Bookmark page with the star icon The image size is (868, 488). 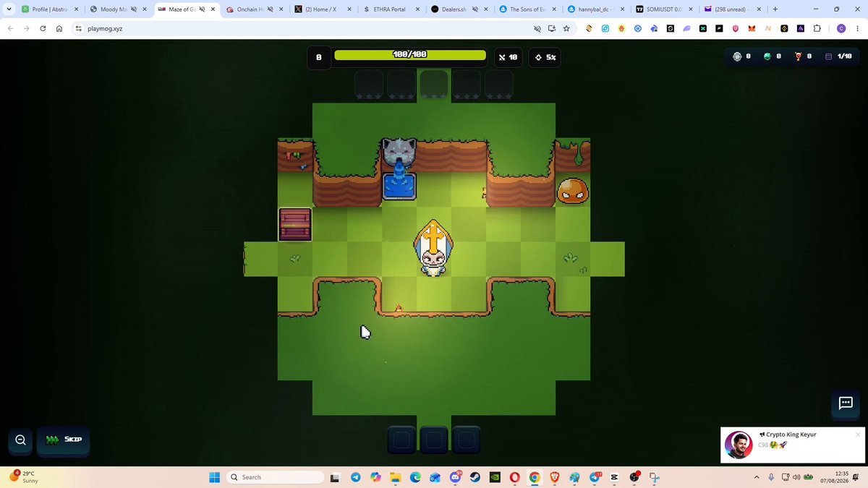[566, 28]
